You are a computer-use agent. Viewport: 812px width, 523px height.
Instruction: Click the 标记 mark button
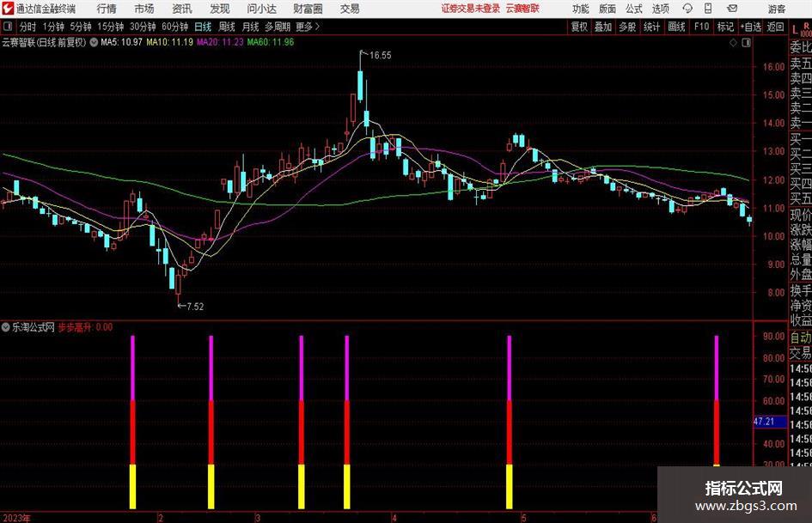tap(725, 27)
